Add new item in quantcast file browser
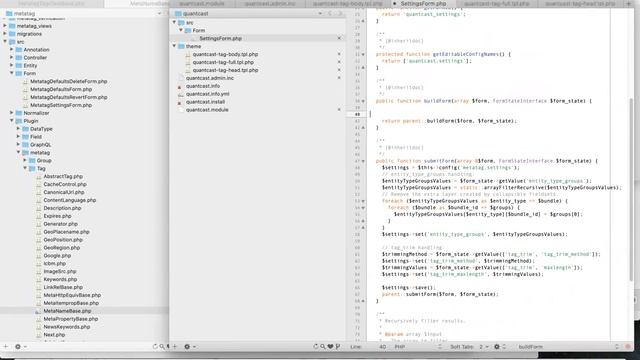 [x=175, y=347]
